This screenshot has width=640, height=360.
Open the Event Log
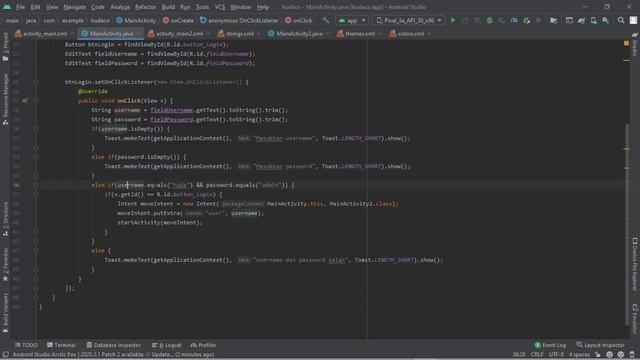[x=550, y=345]
